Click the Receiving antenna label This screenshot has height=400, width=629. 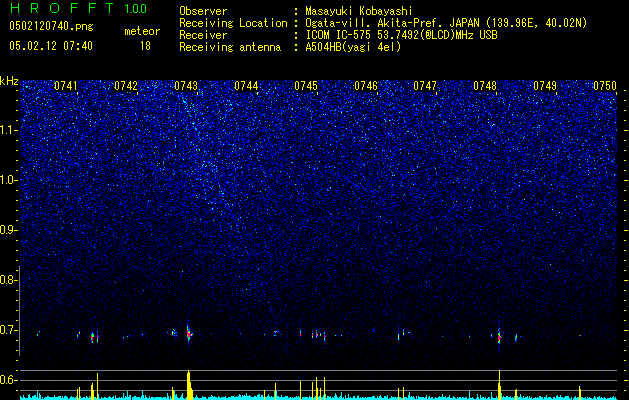230,47
